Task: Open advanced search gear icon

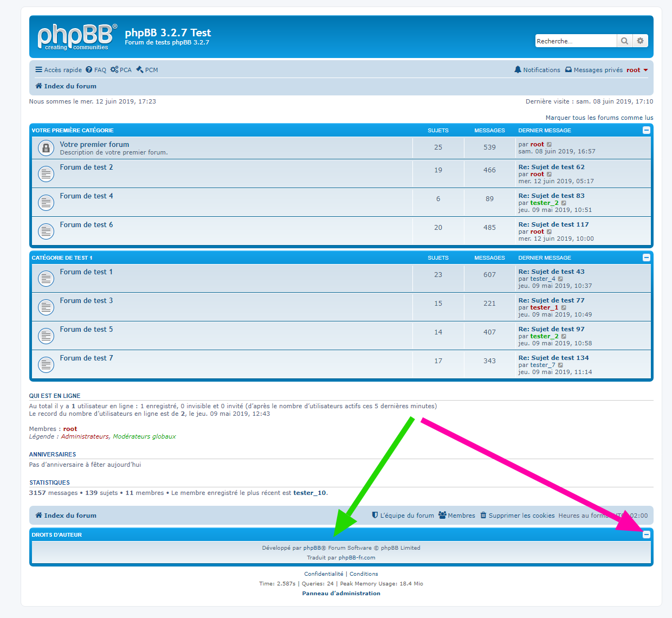Action: 640,41
